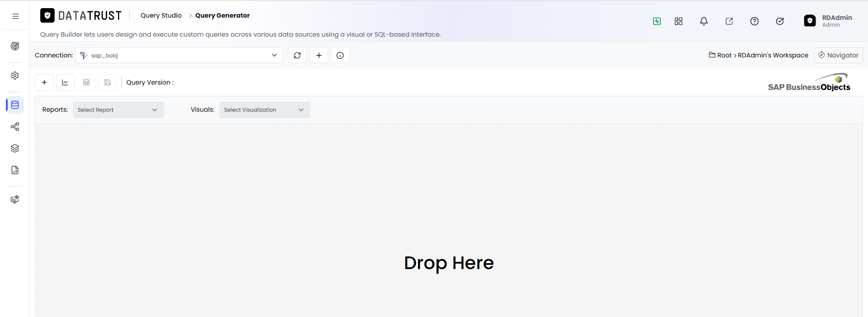The height and width of the screenshot is (317, 868).
Task: Open the Select Visualization dropdown
Action: [265, 110]
